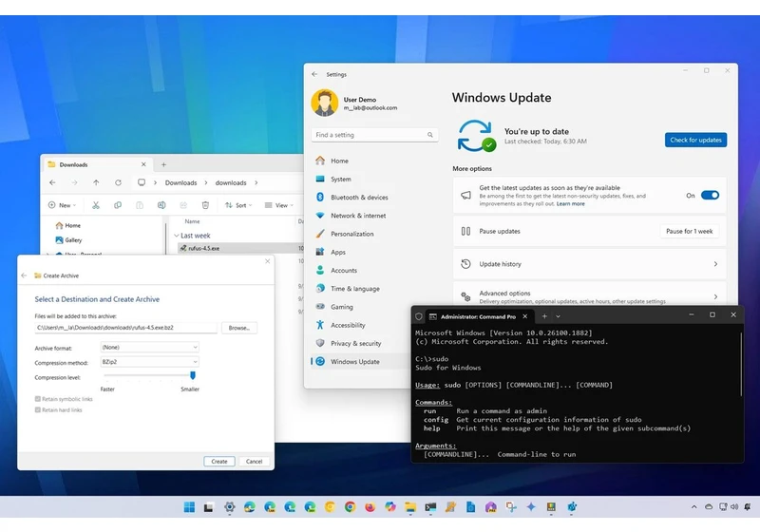Image resolution: width=760 pixels, height=532 pixels.
Task: Go up one folder level in Explorer
Action: tap(96, 182)
